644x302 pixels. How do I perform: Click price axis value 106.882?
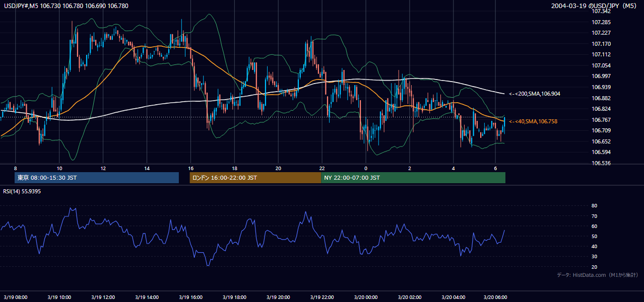[x=601, y=98]
